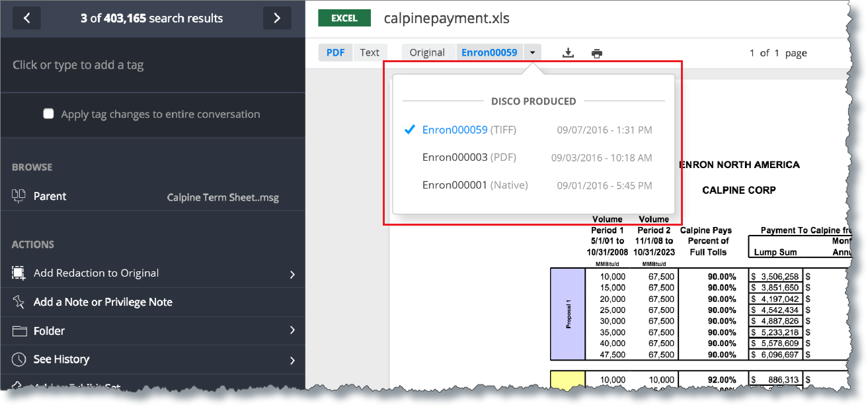Click the 1 of 1 page indicator

pos(778,53)
